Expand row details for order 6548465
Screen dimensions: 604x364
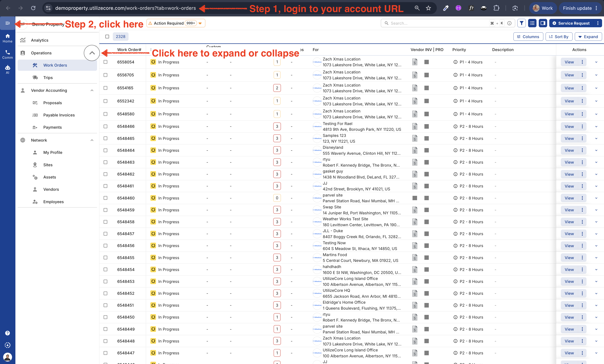coord(596,138)
